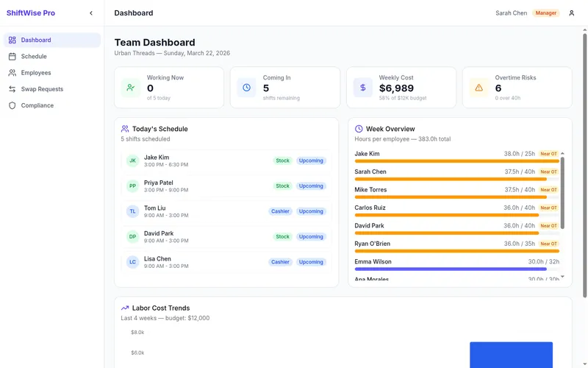Click the Working Now people icon
The width and height of the screenshot is (588, 368).
131,88
